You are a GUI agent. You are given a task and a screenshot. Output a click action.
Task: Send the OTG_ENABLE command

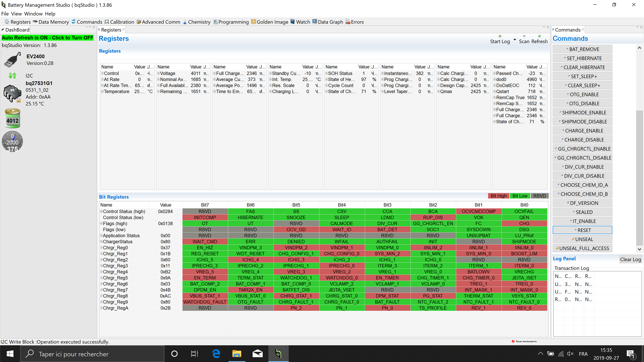(582, 94)
